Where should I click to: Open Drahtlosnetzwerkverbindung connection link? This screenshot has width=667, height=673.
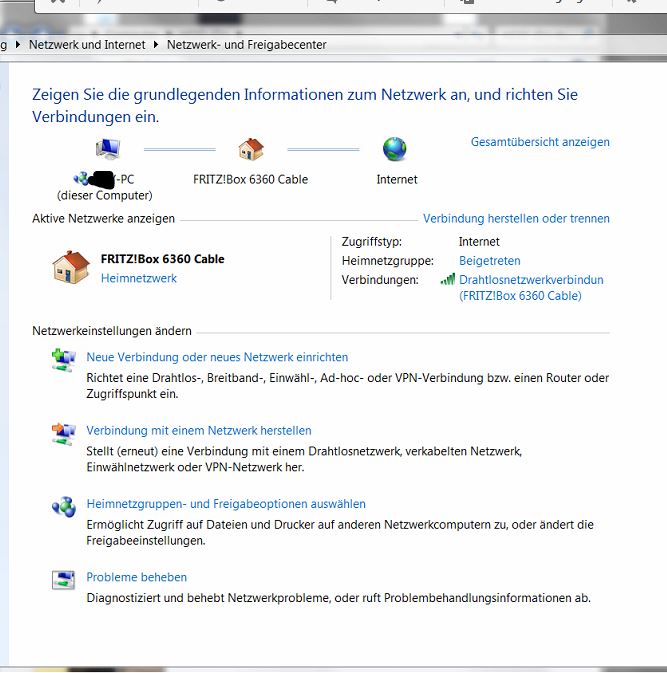531,288
